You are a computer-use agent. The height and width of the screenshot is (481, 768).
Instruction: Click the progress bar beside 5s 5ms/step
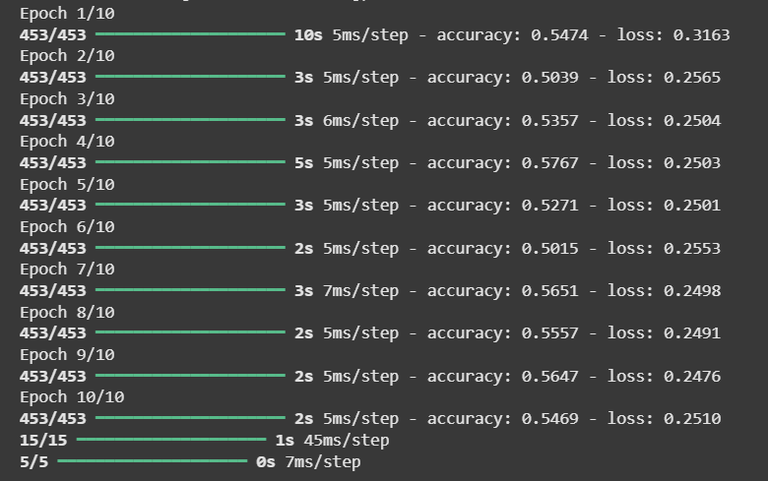[190, 163]
